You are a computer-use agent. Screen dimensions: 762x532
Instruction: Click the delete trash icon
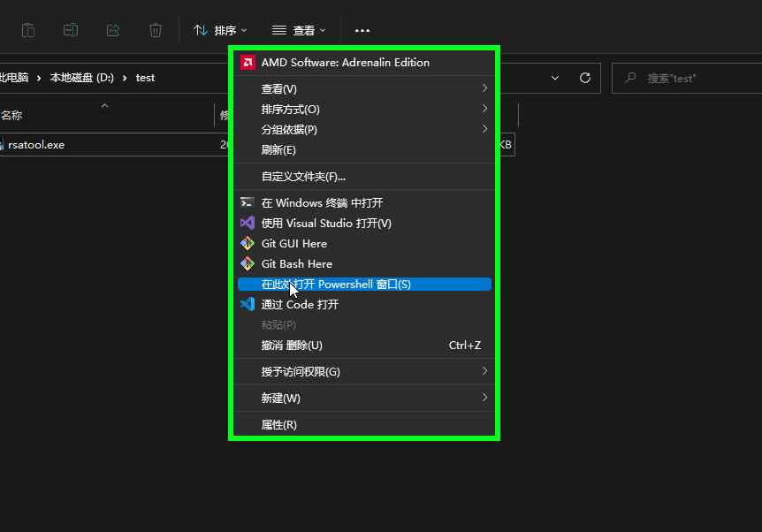[x=155, y=31]
